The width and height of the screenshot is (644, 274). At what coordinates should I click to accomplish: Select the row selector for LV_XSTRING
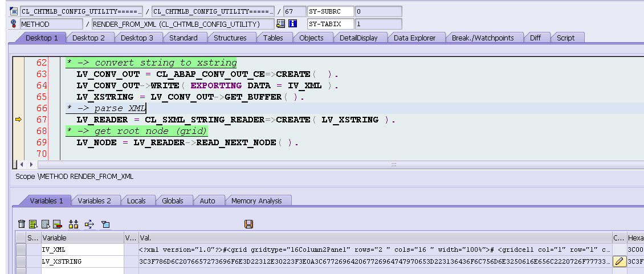click(21, 261)
